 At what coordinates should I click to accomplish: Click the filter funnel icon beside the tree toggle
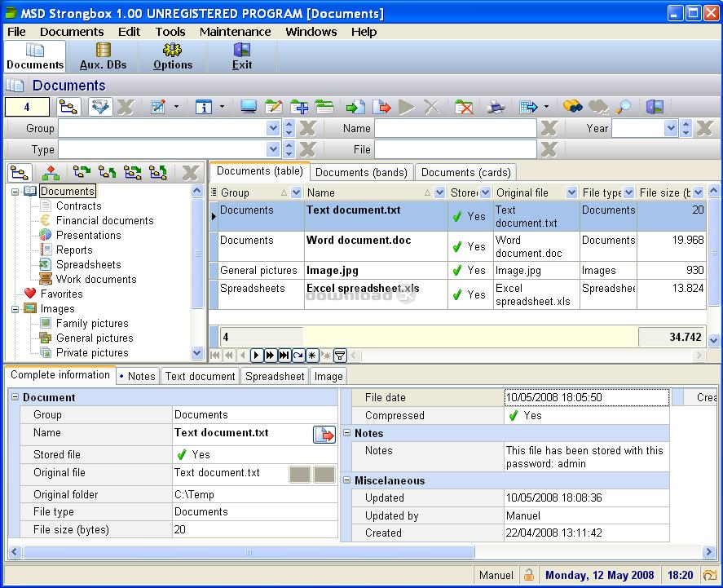(100, 107)
